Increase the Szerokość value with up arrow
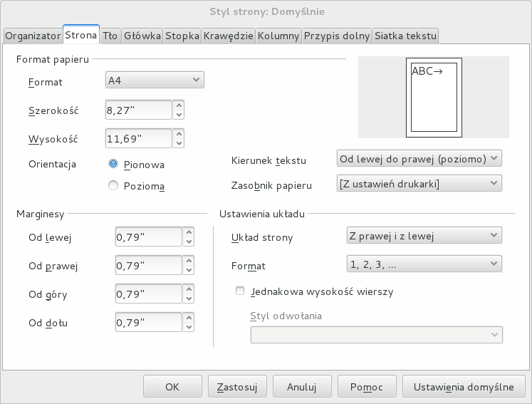Image resolution: width=532 pixels, height=404 pixels. tap(179, 105)
